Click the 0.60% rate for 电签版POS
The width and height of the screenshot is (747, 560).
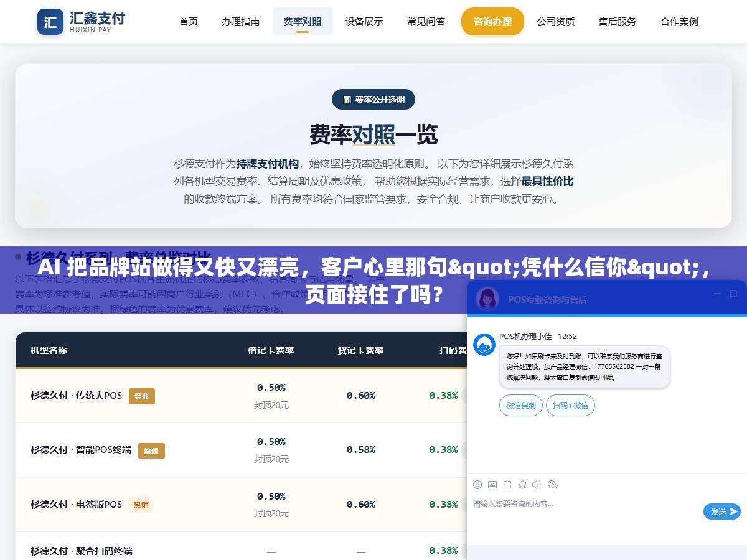pyautogui.click(x=361, y=505)
